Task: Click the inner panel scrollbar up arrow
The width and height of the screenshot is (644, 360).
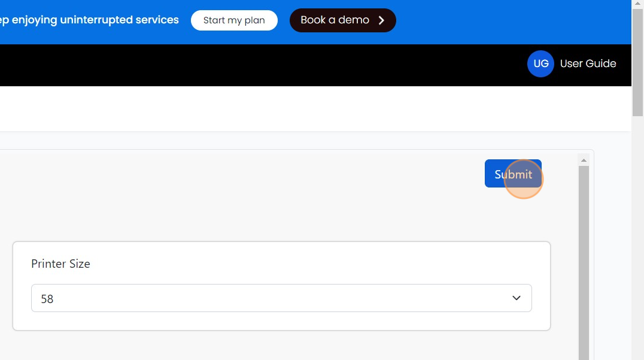Action: (584, 160)
